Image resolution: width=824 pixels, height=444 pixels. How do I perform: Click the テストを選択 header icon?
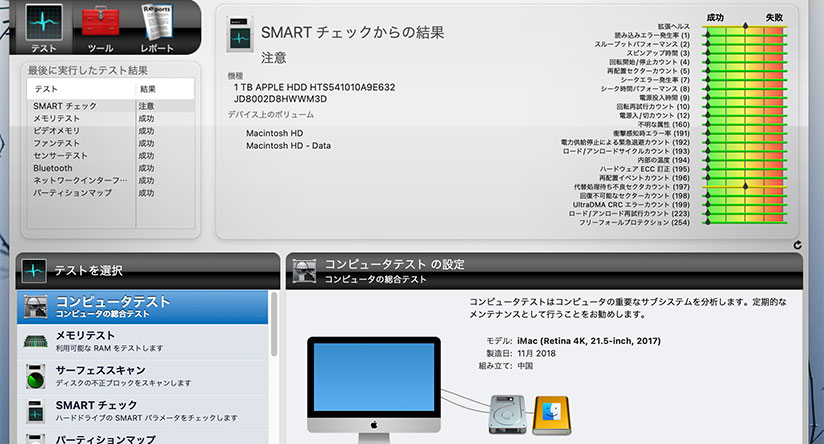point(34,271)
